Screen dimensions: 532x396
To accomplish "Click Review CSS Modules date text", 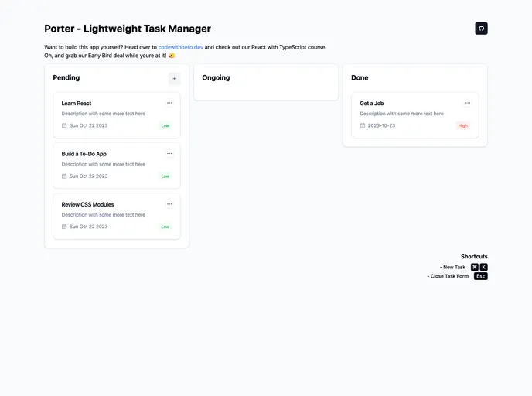I will [89, 227].
